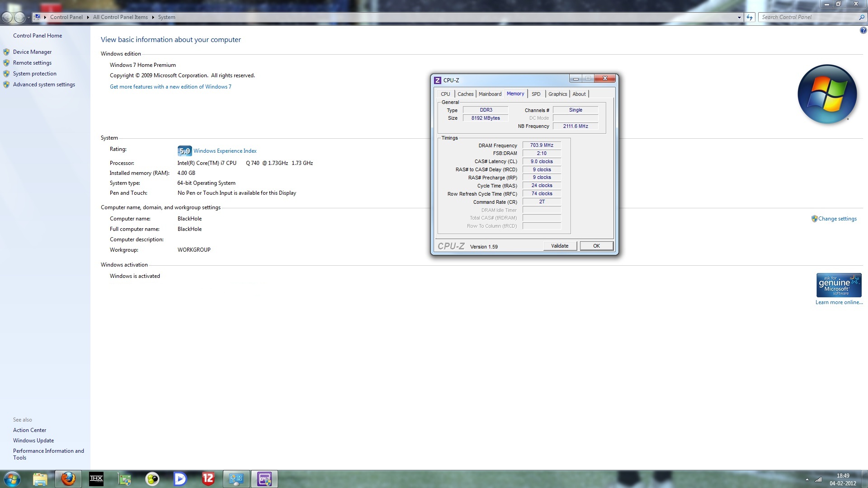This screenshot has height=488, width=868.
Task: Open network signal tray icon
Action: 818,479
